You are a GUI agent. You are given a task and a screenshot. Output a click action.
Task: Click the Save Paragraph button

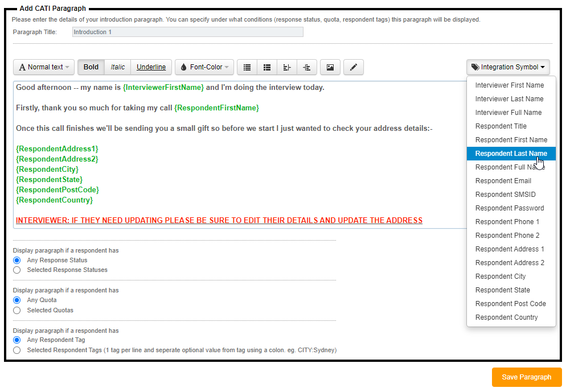pyautogui.click(x=526, y=377)
